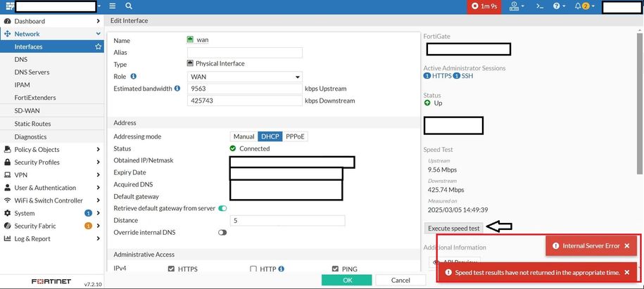Image resolution: width=644 pixels, height=289 pixels.
Task: Click the 9.56 Mbps upstream value
Action: click(x=442, y=169)
